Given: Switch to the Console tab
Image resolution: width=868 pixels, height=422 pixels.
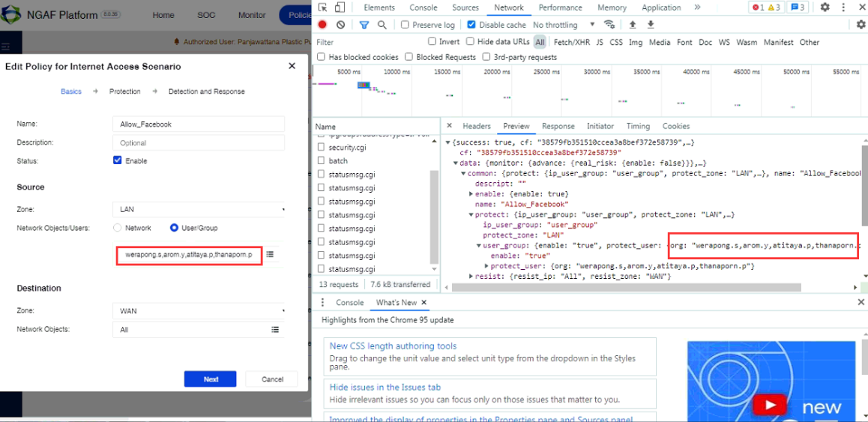Looking at the screenshot, I should point(424,7).
